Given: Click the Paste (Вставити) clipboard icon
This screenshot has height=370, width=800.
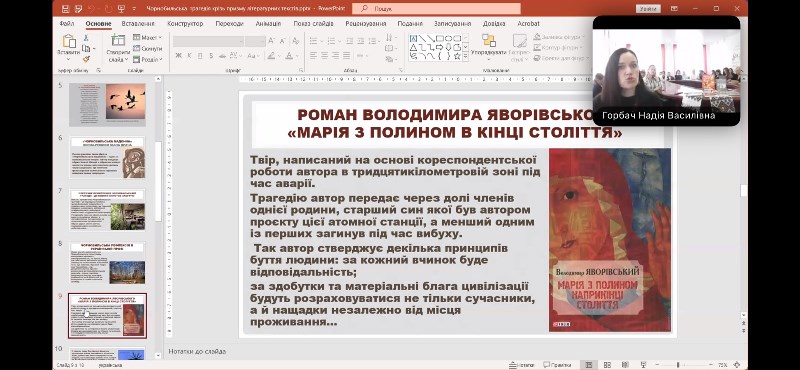Looking at the screenshot, I should pyautogui.click(x=68, y=41).
